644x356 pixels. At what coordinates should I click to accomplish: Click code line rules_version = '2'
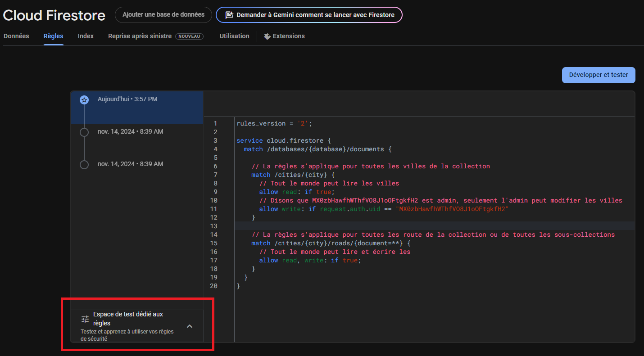pyautogui.click(x=274, y=123)
